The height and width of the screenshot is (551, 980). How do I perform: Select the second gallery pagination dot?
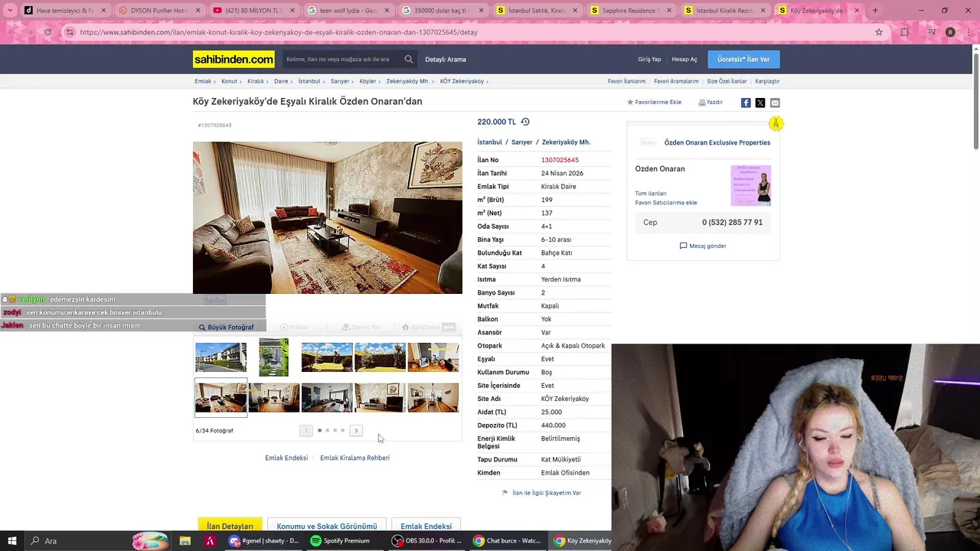click(x=327, y=430)
